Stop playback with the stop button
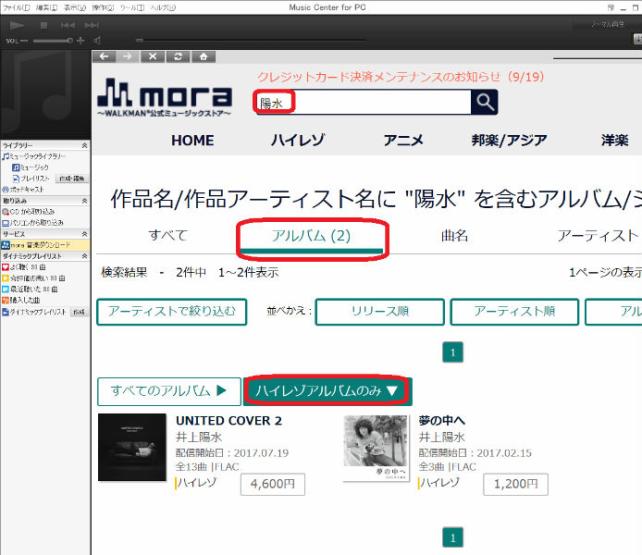 click(44, 25)
